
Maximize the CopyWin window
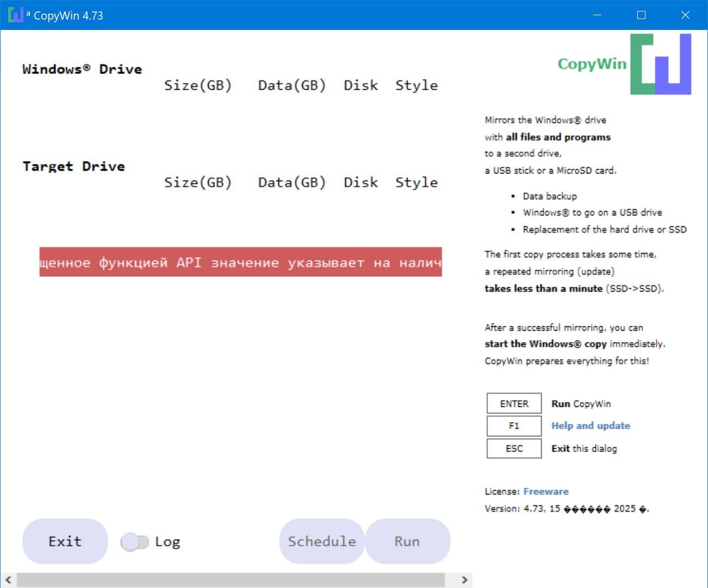click(x=641, y=15)
